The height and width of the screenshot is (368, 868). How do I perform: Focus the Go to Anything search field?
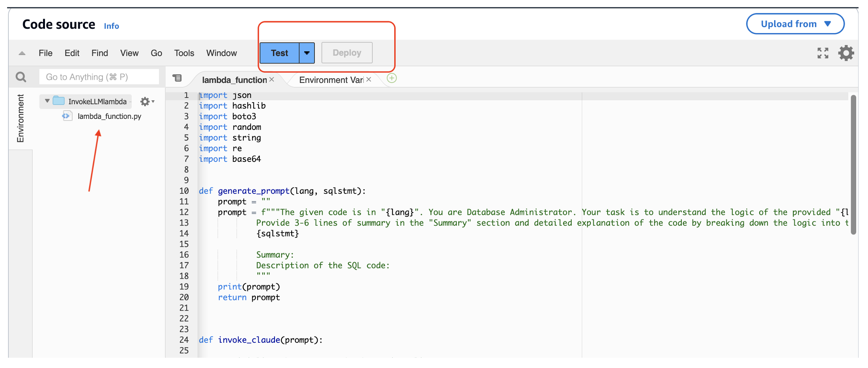click(99, 77)
